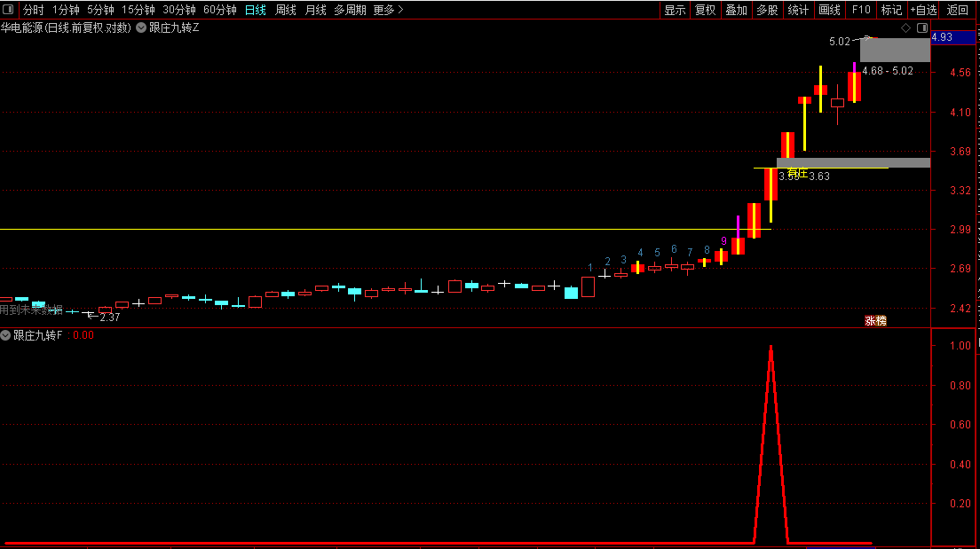
Task: Select the 60分钟 period
Action: click(x=220, y=10)
